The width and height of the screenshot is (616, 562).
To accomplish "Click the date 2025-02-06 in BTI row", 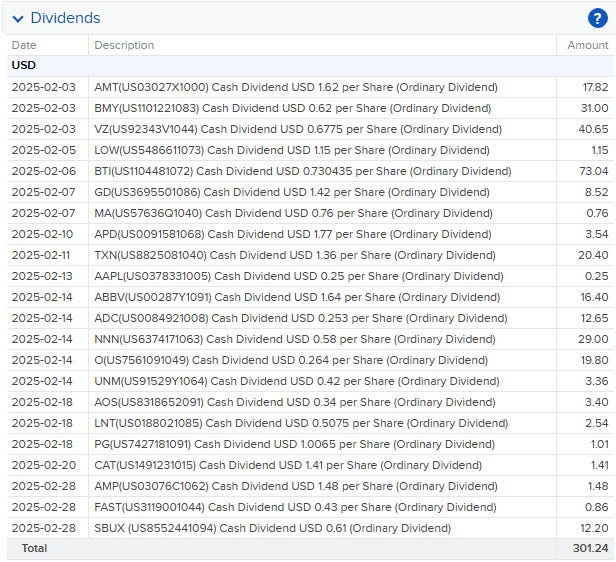I will [x=44, y=171].
